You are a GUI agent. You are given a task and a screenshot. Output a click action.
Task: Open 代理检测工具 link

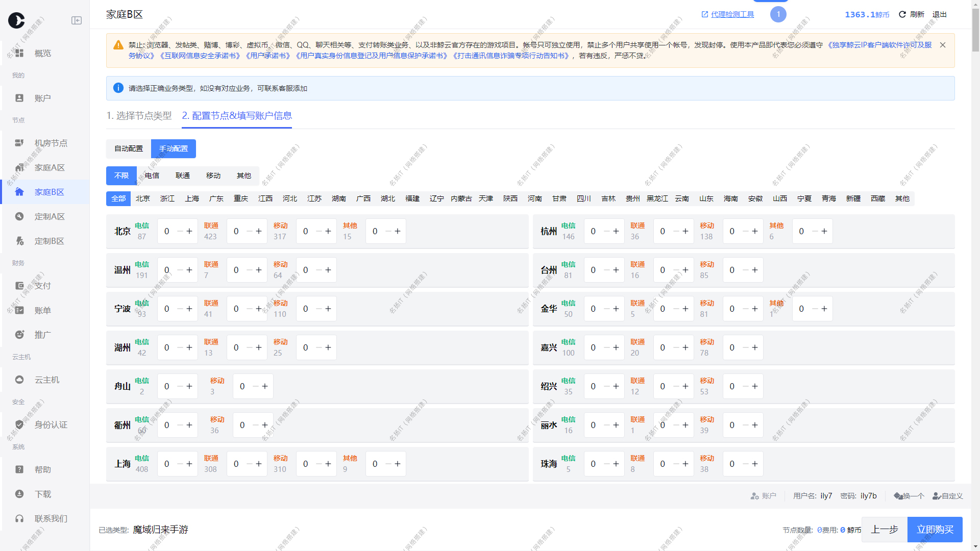click(732, 14)
